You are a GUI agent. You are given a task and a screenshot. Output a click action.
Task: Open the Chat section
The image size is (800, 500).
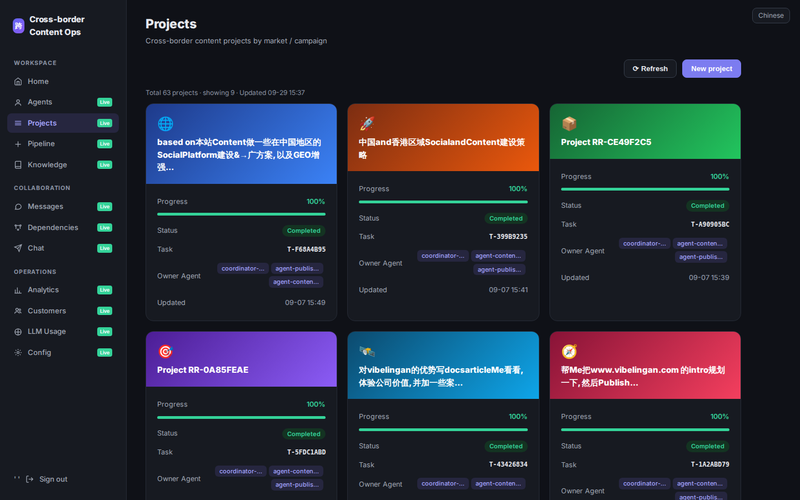click(x=63, y=248)
